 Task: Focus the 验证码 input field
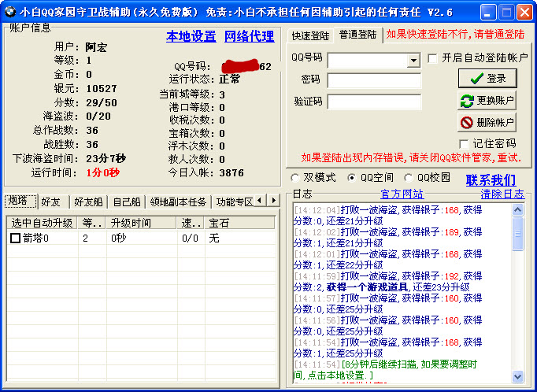pyautogui.click(x=374, y=102)
